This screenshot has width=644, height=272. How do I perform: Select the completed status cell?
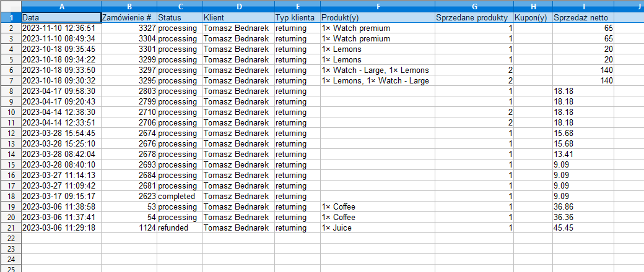[180, 196]
